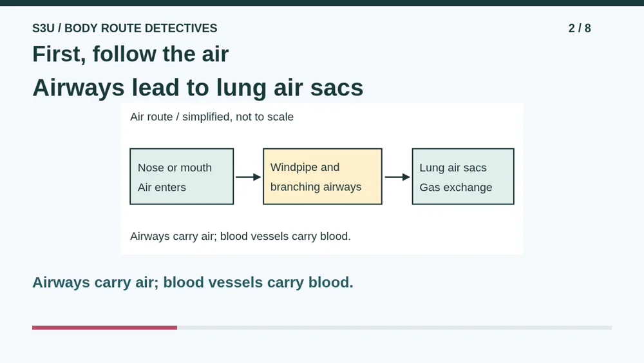Viewport: 644px width, 363px height.
Task: Click the Windpipe and label text
Action: [305, 168]
